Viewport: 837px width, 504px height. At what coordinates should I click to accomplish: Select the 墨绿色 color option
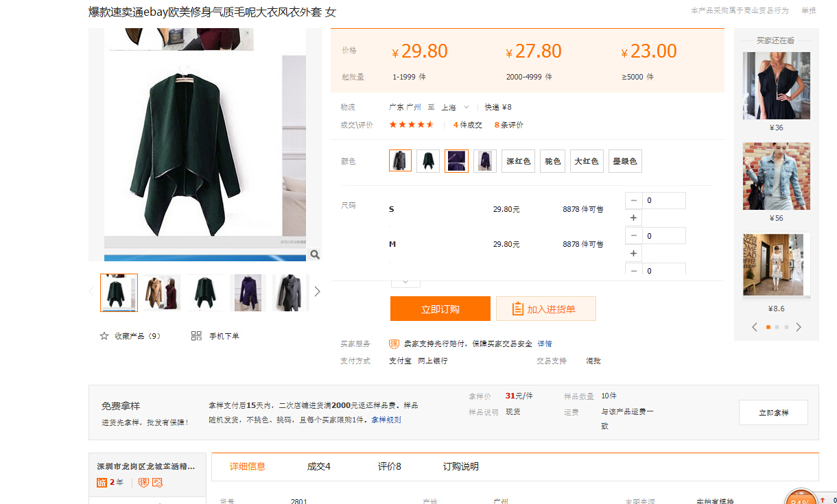pos(624,161)
